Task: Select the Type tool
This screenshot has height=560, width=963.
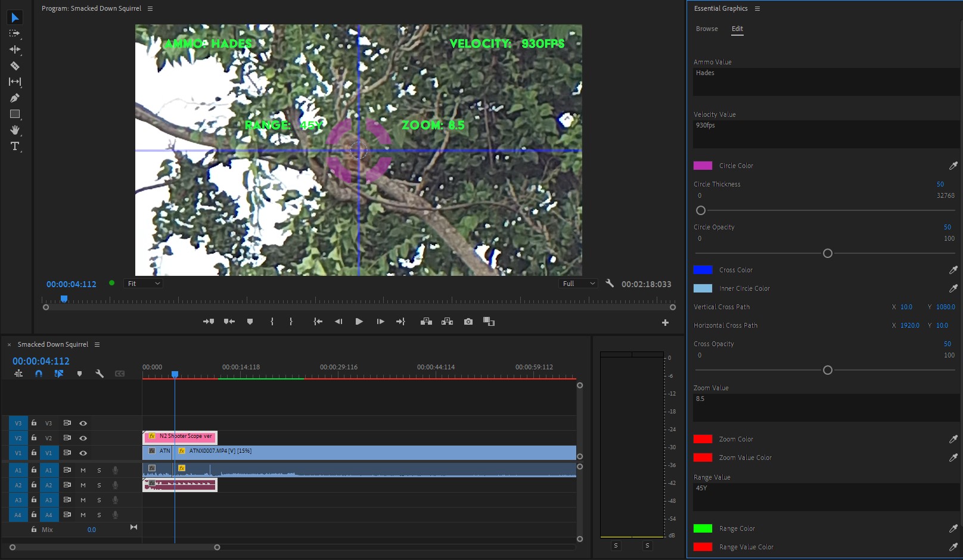Action: [15, 146]
